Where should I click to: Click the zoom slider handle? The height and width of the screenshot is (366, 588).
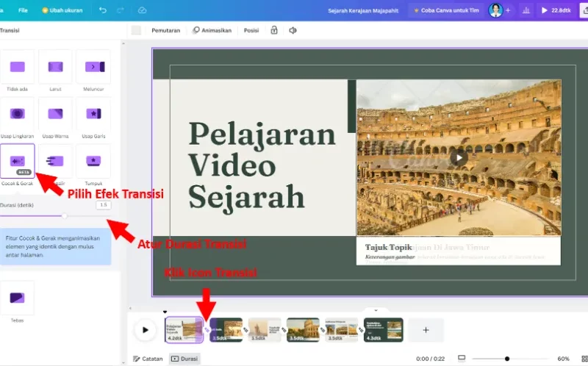pyautogui.click(x=507, y=359)
